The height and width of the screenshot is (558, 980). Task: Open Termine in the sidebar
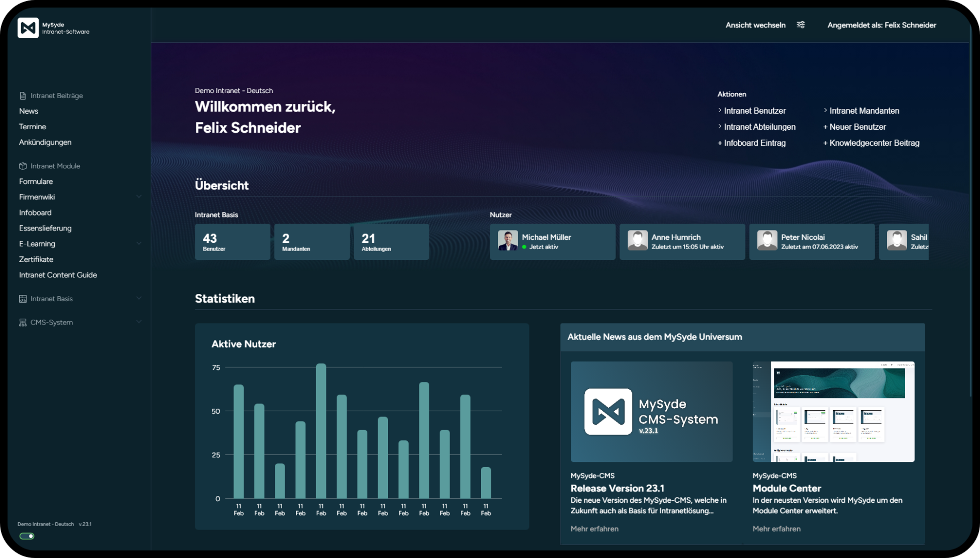click(33, 127)
